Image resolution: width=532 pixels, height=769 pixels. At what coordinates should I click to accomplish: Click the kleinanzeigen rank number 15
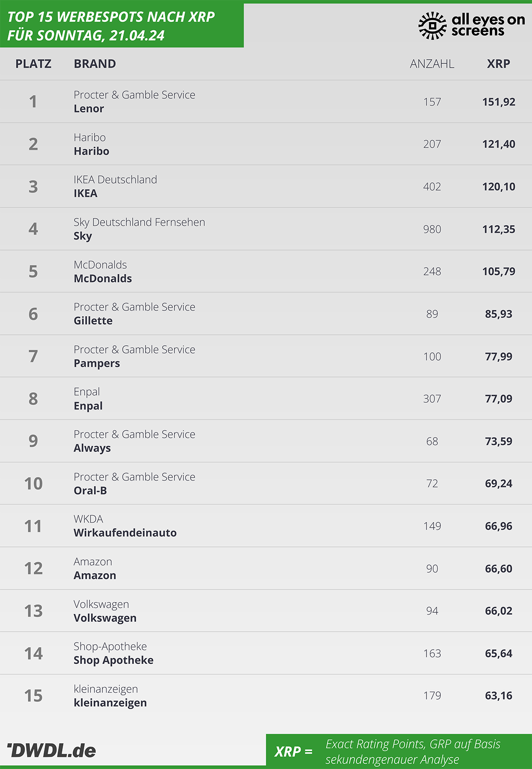33,696
